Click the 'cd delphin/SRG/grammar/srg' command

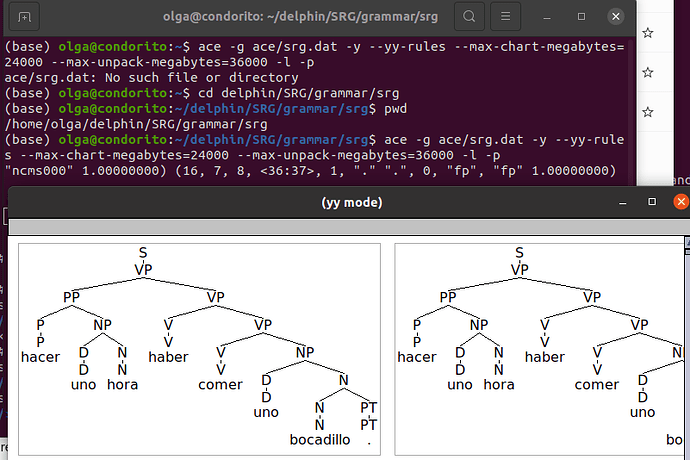pos(299,93)
